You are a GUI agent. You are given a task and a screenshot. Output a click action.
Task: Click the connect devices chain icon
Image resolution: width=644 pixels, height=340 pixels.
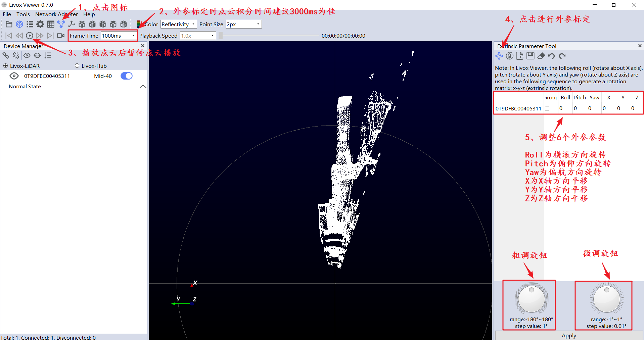[6, 55]
